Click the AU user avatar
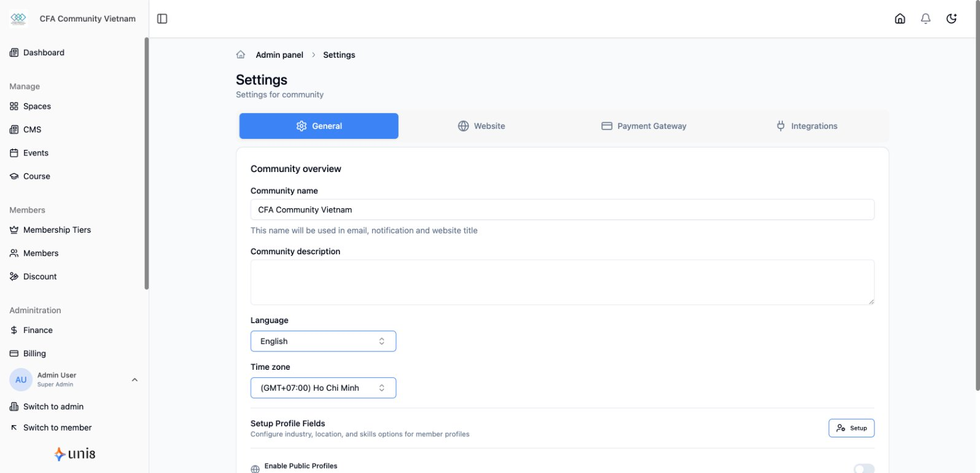 tap(21, 380)
